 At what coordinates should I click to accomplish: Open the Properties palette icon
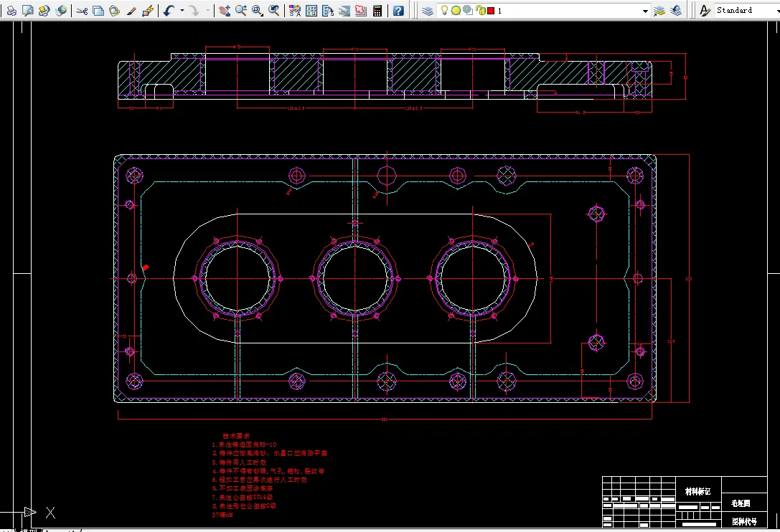(x=294, y=11)
